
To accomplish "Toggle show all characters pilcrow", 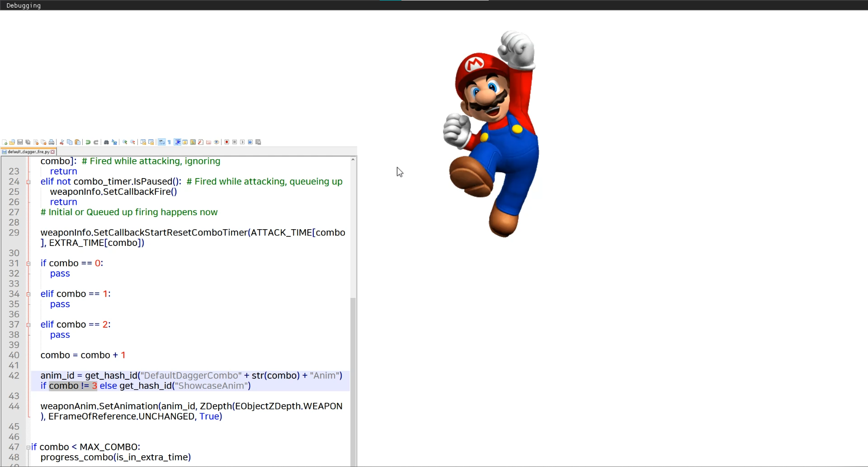I will (170, 142).
